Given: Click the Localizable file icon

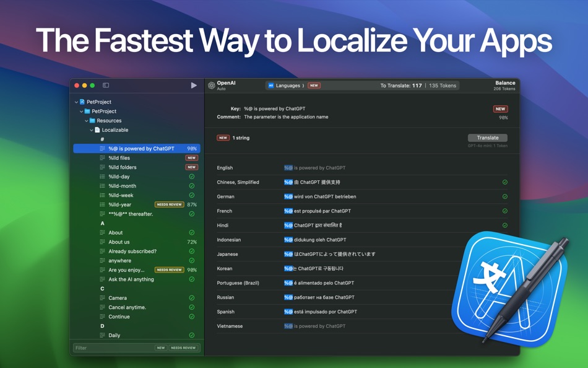Looking at the screenshot, I should pyautogui.click(x=97, y=130).
